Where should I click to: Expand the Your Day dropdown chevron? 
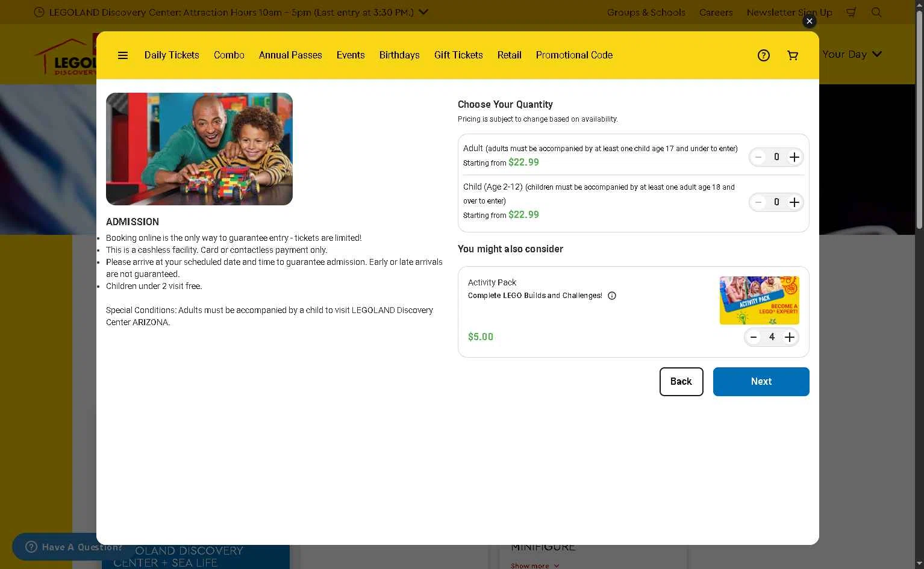click(x=877, y=54)
